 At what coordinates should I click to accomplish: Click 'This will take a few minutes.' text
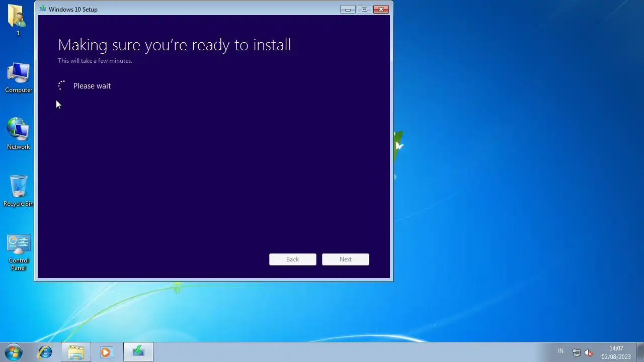pyautogui.click(x=95, y=61)
